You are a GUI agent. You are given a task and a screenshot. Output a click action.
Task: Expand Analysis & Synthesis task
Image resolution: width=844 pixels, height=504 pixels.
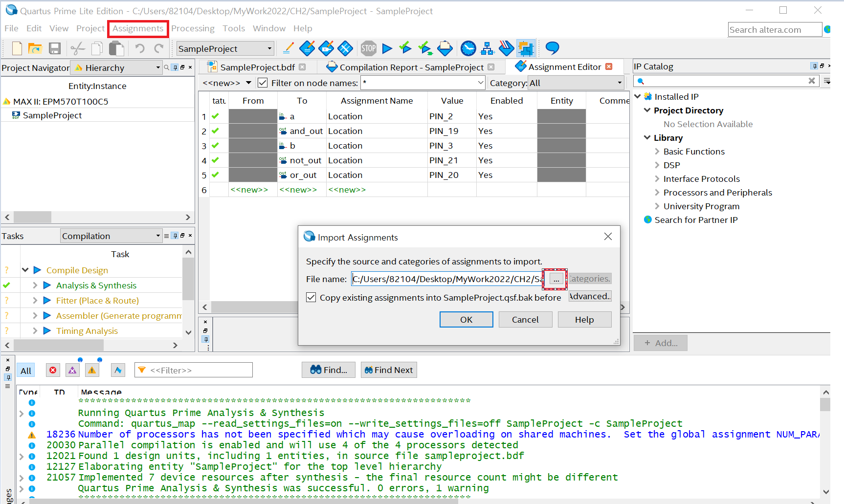click(35, 285)
